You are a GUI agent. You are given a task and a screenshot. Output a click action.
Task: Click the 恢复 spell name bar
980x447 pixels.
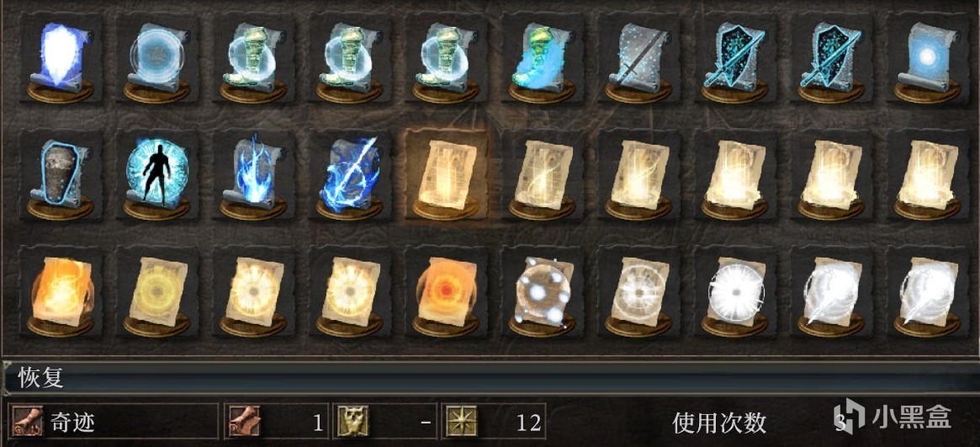click(490, 378)
